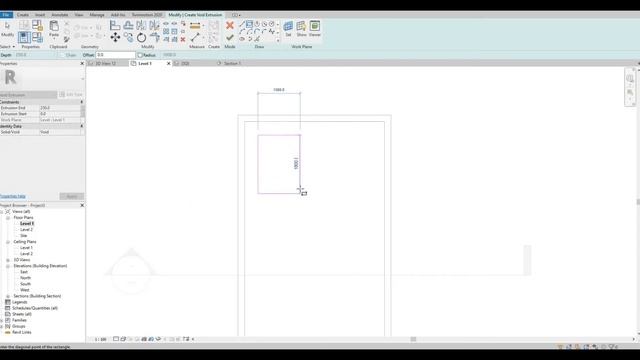Click the Detail Level icon in view bar
Viewport: 640px width, 360px height.
click(x=116, y=339)
